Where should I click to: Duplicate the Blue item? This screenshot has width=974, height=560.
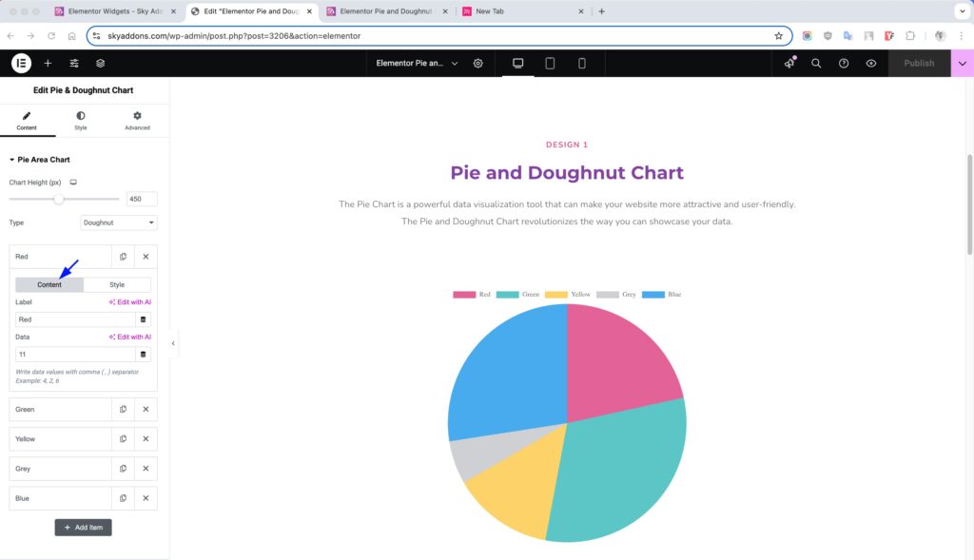pos(123,498)
